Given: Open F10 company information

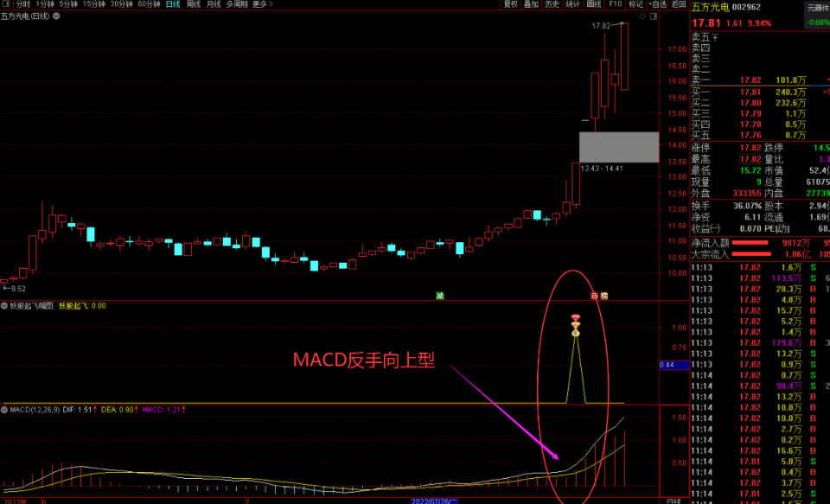Looking at the screenshot, I should pyautogui.click(x=615, y=4).
